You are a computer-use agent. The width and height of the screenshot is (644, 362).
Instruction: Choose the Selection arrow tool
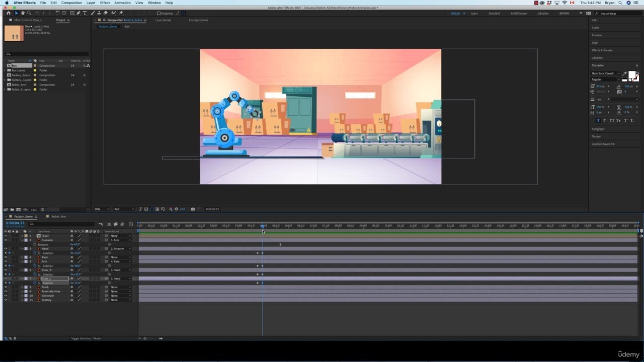click(16, 13)
